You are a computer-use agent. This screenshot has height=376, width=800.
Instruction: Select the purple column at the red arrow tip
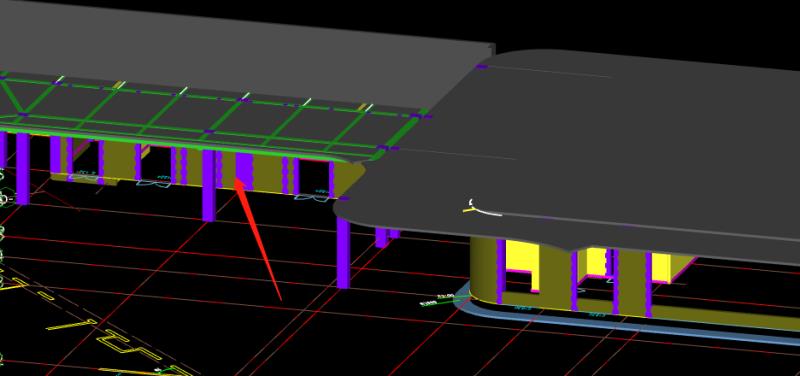coord(244,168)
